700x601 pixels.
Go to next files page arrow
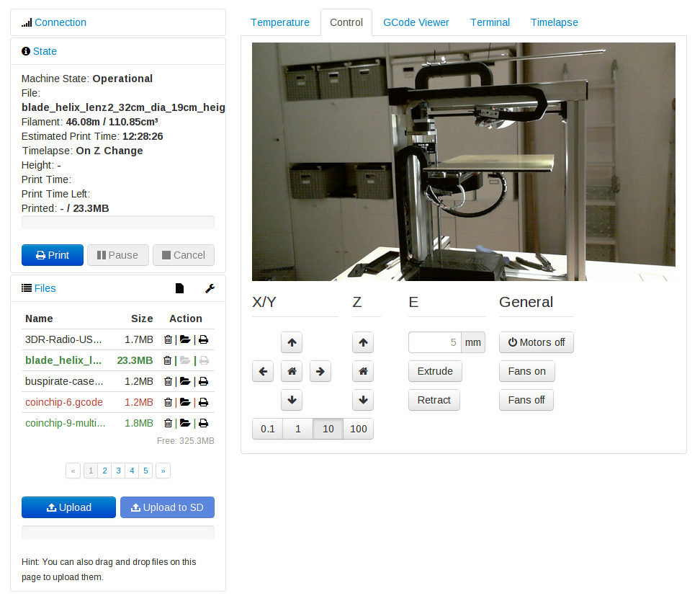(x=163, y=471)
